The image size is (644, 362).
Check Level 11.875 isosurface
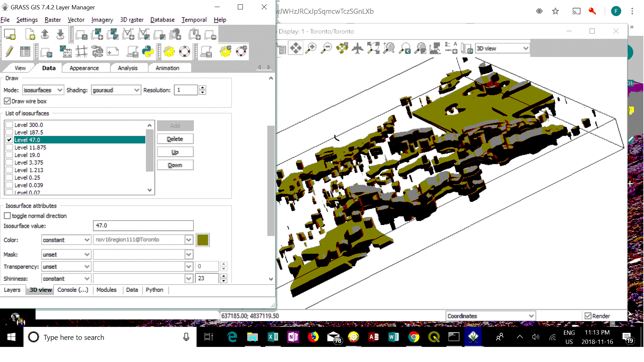click(9, 147)
